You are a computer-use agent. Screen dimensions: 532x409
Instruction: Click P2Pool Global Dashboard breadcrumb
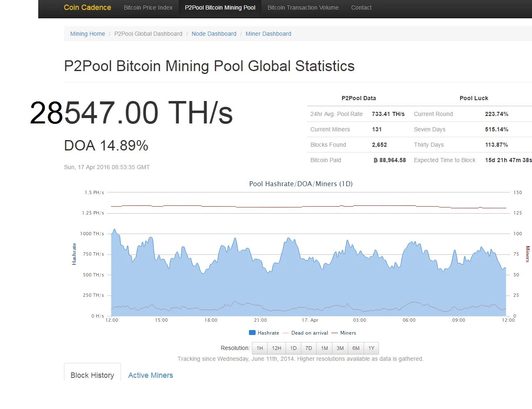point(148,34)
